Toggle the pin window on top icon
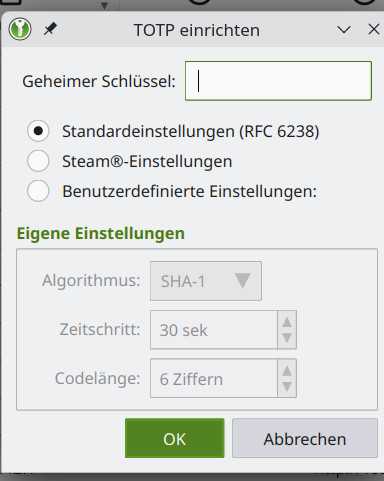The width and height of the screenshot is (384, 481). 50,29
